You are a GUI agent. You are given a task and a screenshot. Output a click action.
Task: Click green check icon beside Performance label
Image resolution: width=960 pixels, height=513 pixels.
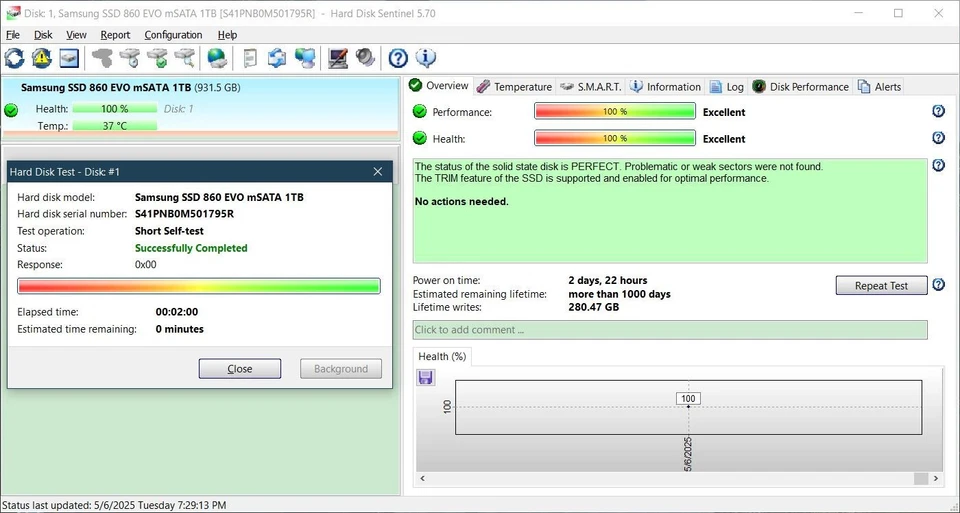(x=419, y=111)
